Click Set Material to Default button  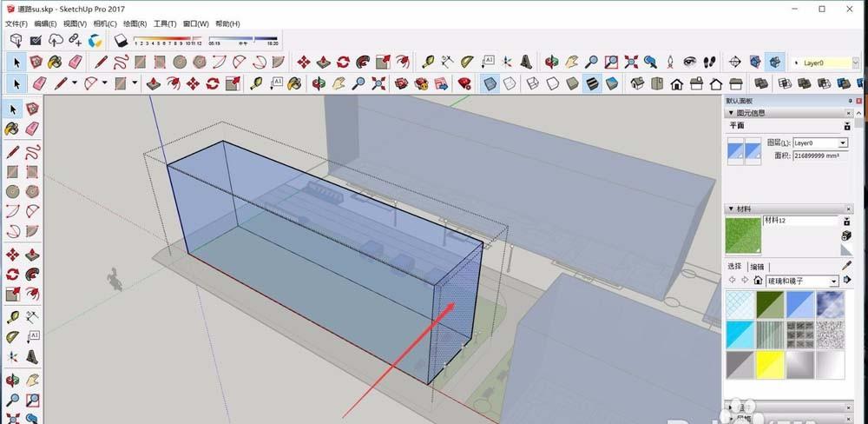coord(846,250)
